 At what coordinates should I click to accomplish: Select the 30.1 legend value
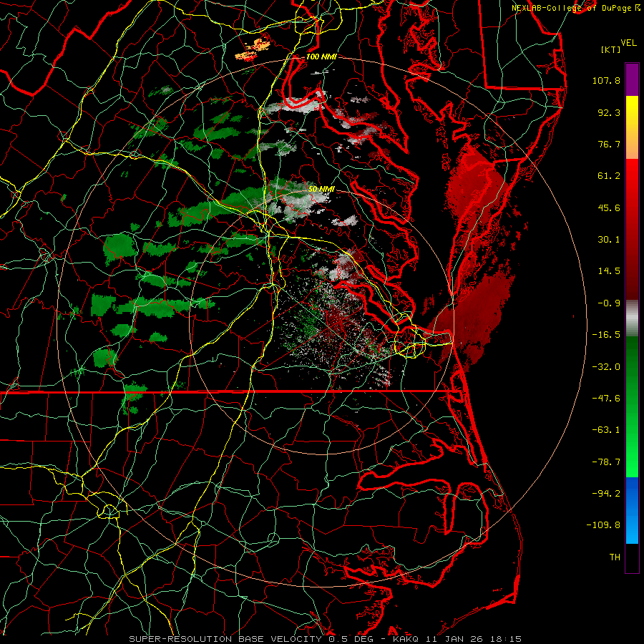click(609, 240)
